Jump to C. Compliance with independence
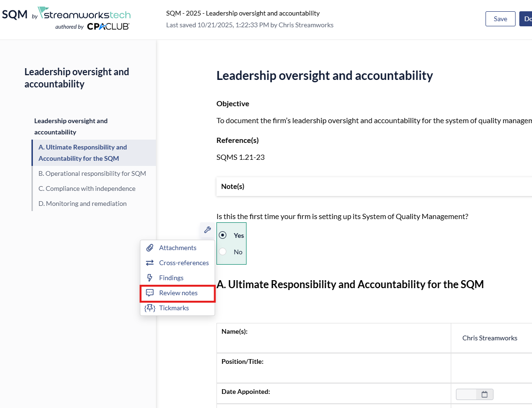 click(87, 188)
